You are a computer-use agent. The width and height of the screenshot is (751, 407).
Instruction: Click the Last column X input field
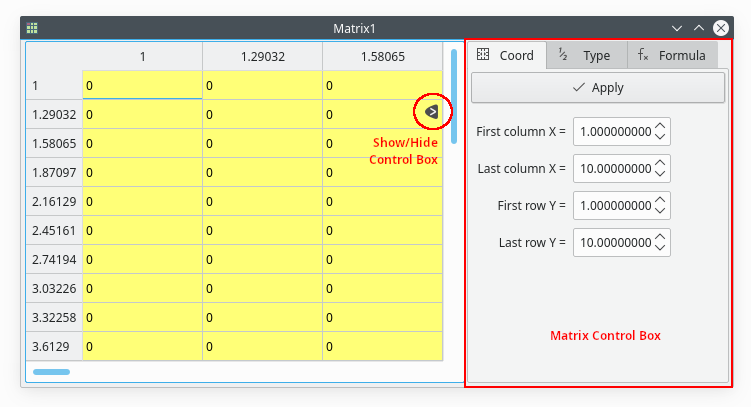coord(613,168)
